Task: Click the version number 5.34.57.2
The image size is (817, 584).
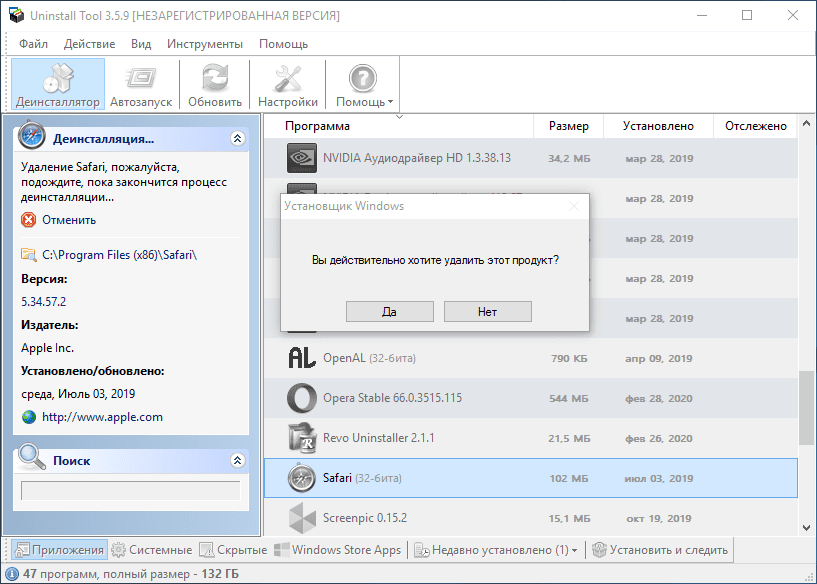Action: coord(44,302)
